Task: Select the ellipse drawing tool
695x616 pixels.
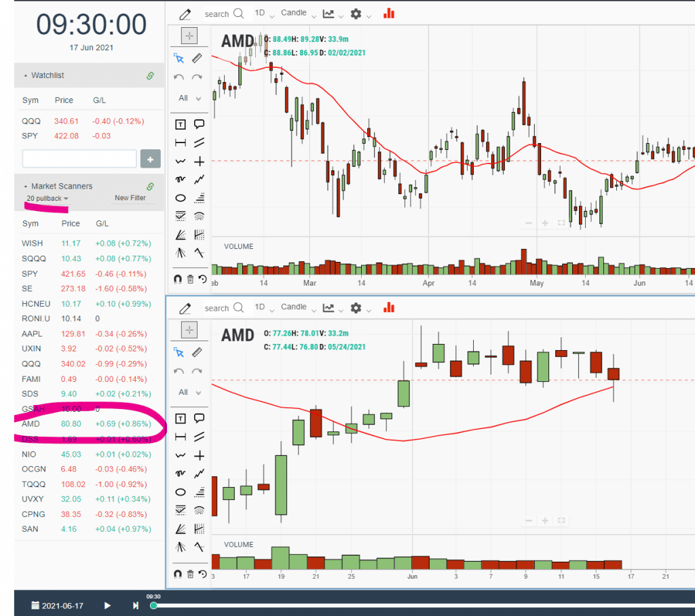Action: point(180,197)
